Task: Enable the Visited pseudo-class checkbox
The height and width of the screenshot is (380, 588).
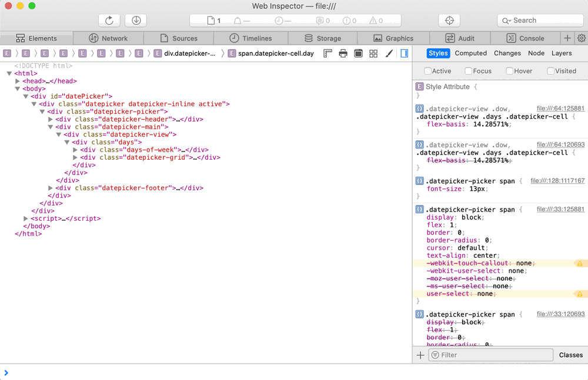Action: (x=550, y=71)
